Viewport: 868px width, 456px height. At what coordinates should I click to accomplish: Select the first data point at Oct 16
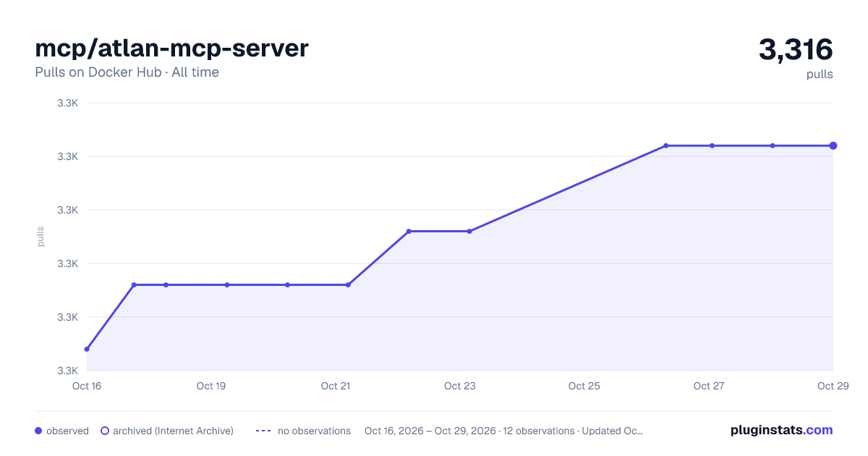click(x=87, y=349)
